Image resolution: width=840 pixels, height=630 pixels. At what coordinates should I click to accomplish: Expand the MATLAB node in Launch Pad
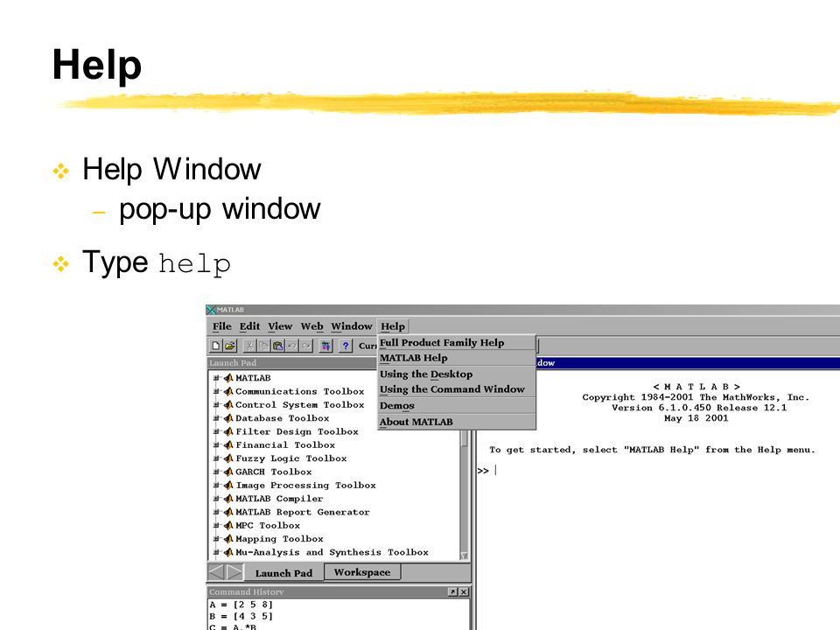click(216, 378)
